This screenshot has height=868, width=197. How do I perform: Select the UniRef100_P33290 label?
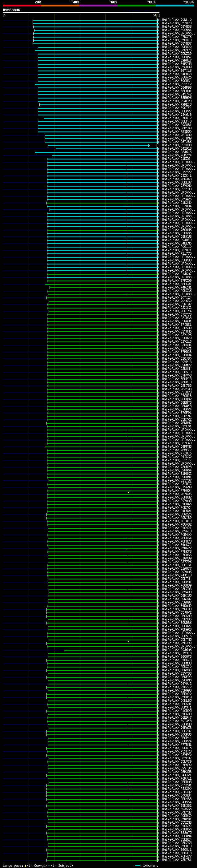pos(176,789)
